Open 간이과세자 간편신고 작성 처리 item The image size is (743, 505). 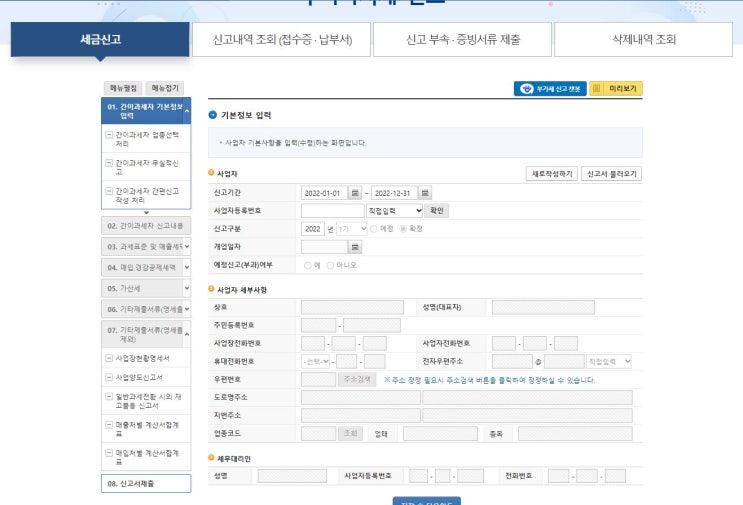(x=147, y=195)
